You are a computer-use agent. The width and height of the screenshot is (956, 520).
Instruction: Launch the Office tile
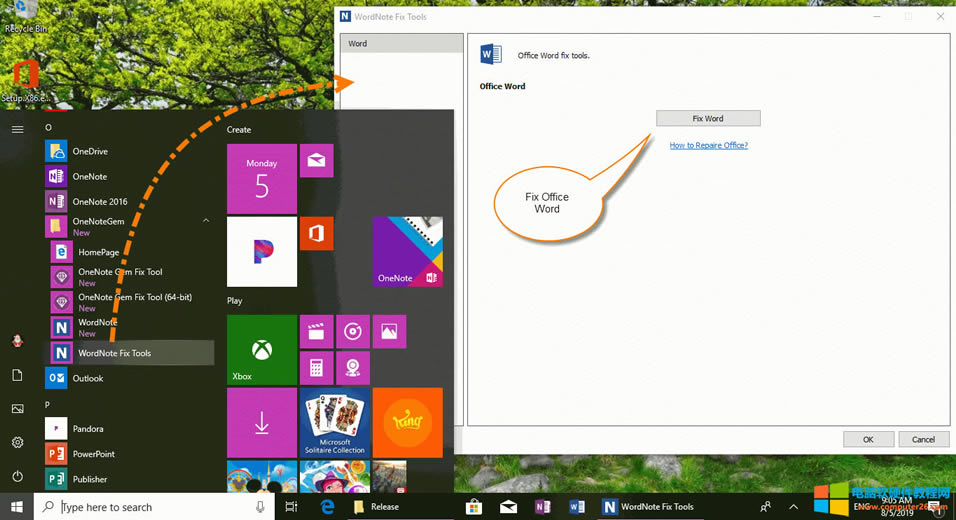316,234
